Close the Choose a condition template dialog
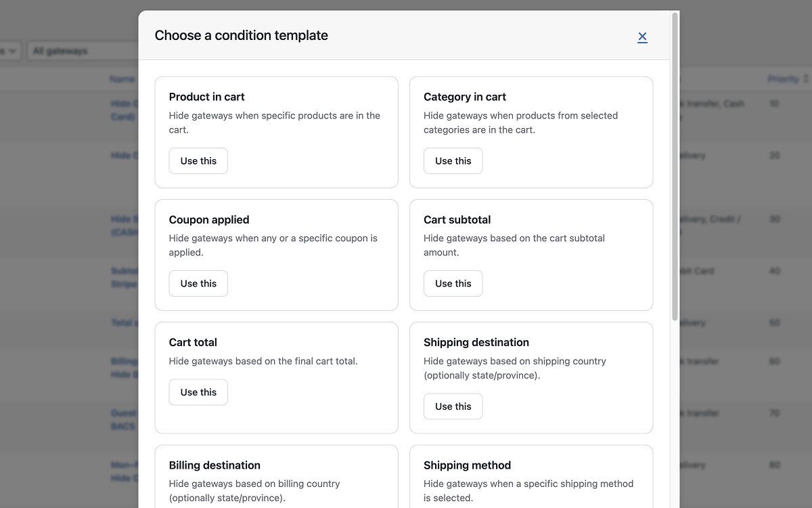Viewport: 812px width, 508px height. 642,37
